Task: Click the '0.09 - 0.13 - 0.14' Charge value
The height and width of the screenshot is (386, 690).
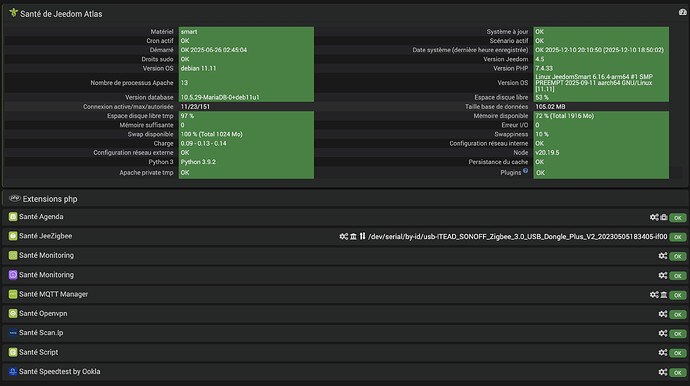Action: point(203,143)
